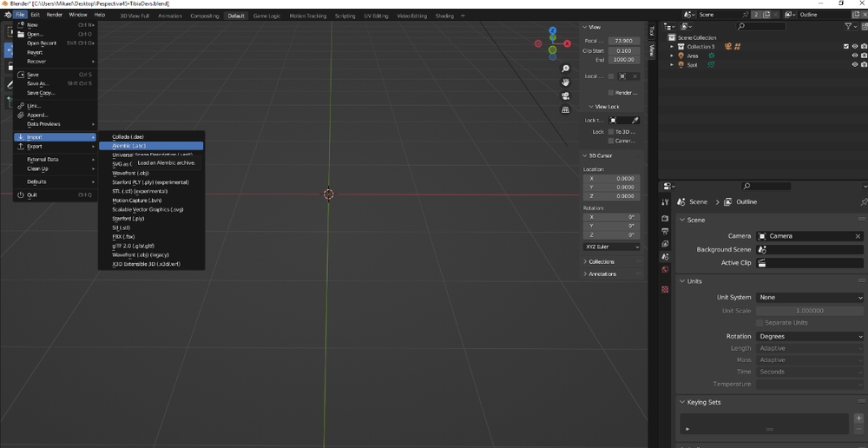Select Wavefront (.obj) (legacy) import option
This screenshot has width=868, height=448.
point(140,254)
